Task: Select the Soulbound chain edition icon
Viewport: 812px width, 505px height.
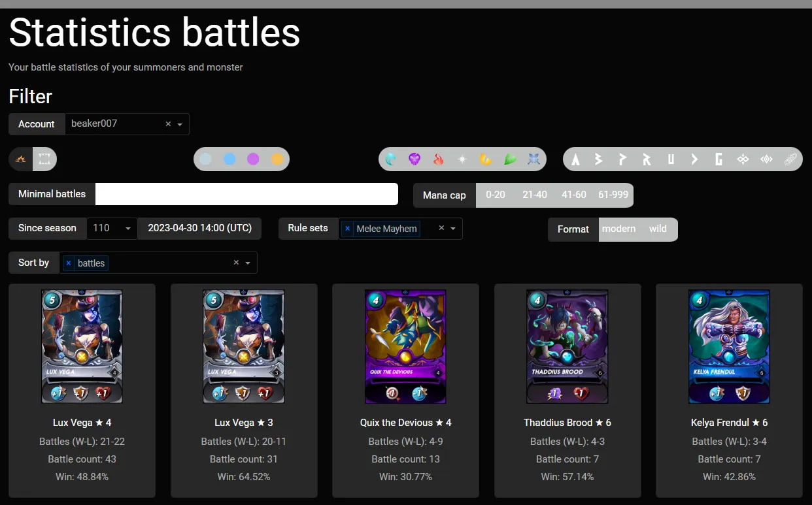Action: (x=790, y=159)
